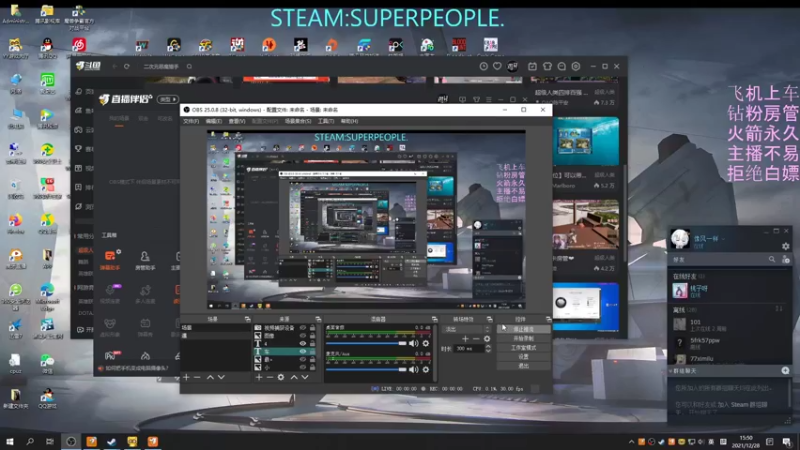Move scene down in OBS Scenes panel
This screenshot has width=800, height=450.
coord(221,377)
